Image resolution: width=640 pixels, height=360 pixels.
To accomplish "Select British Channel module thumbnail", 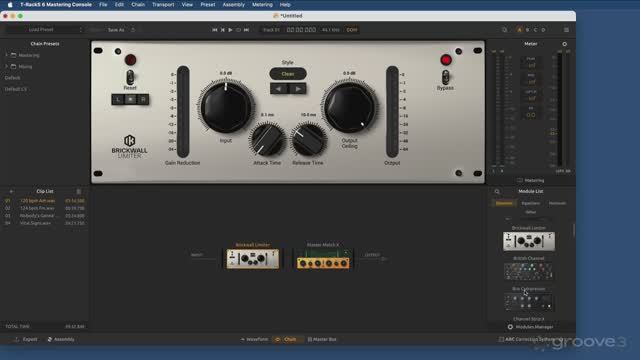I will point(529,271).
